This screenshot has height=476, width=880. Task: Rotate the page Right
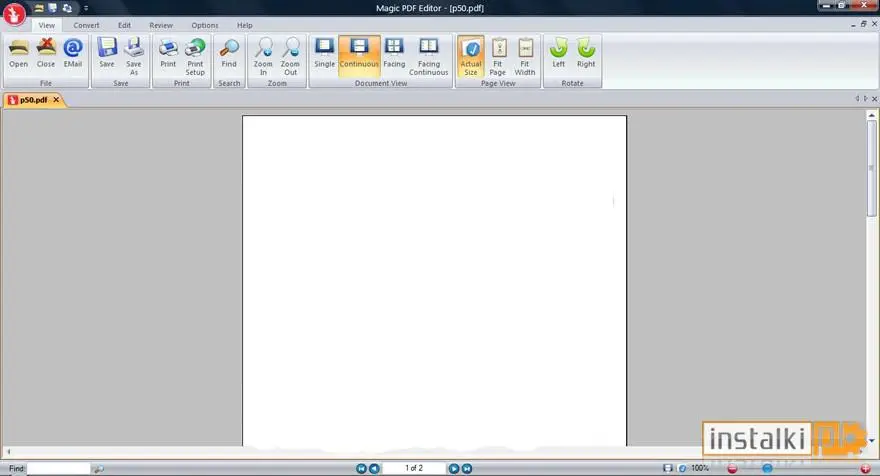[x=586, y=53]
